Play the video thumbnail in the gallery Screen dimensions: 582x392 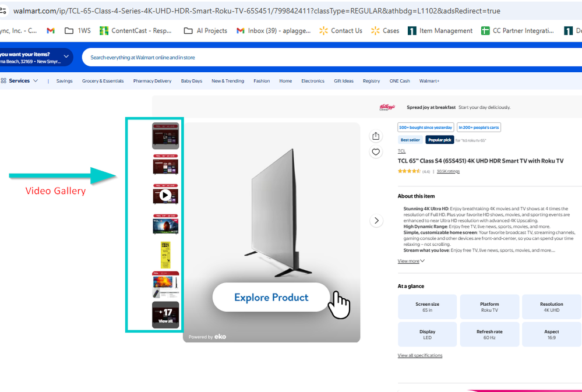[x=165, y=195]
